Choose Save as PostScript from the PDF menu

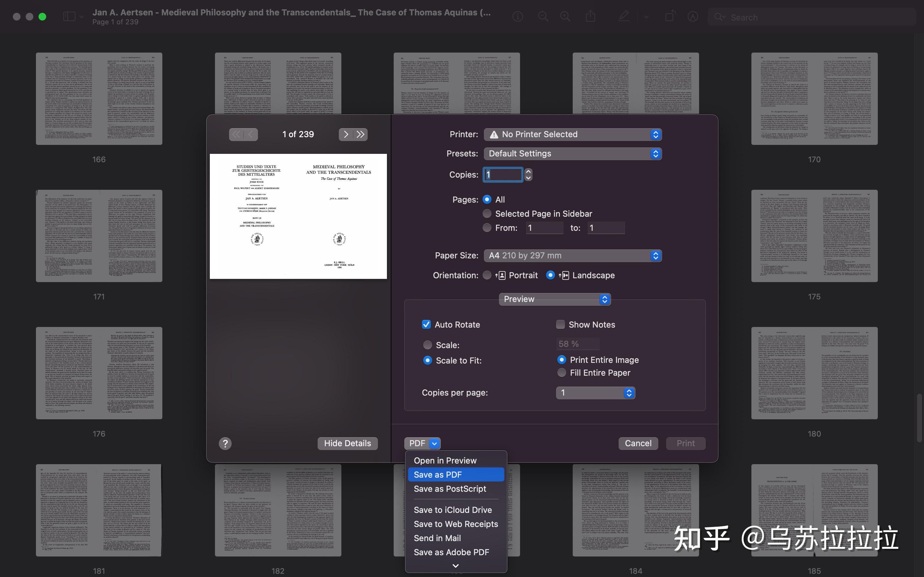click(x=450, y=489)
